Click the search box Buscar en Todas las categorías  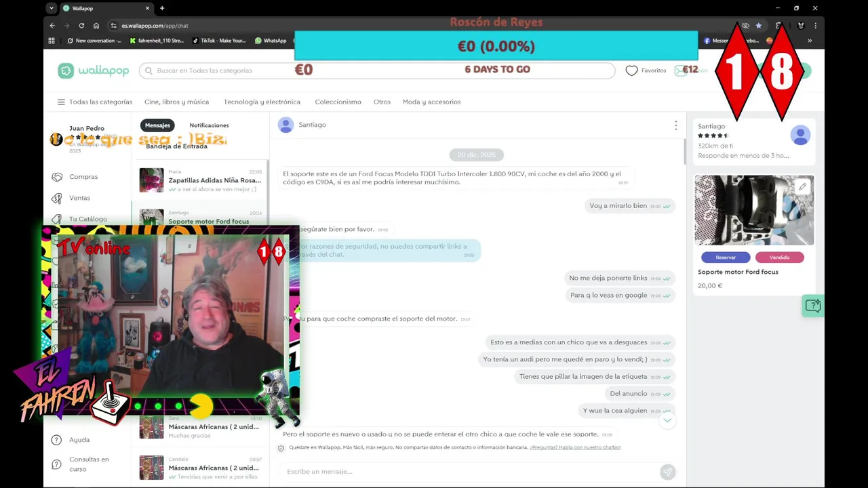click(377, 70)
